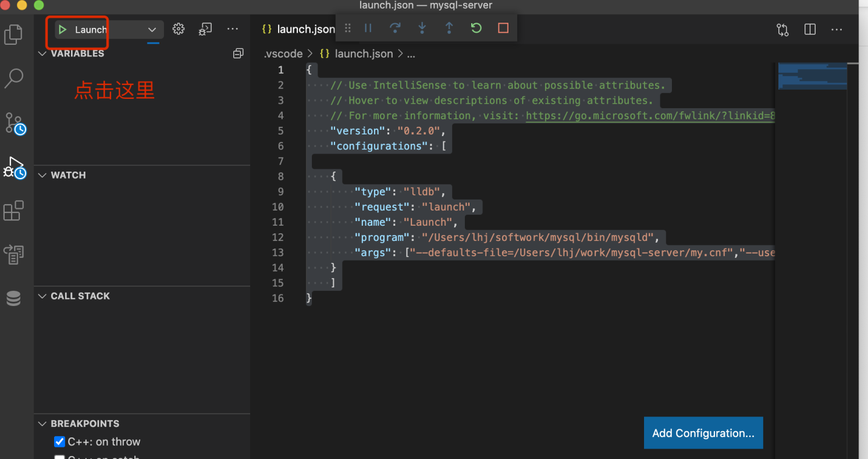Open the Remote Explorer activity icon
The image size is (868, 459).
click(13, 255)
